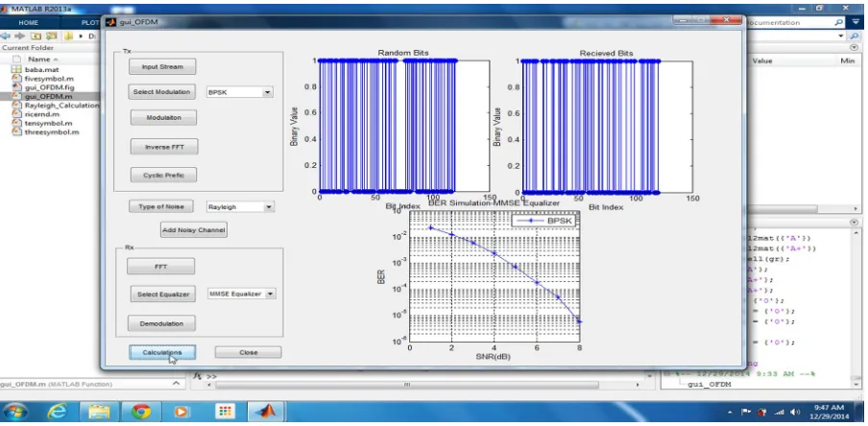The height and width of the screenshot is (426, 868).
Task: Click the BPSK legend in BER plot
Action: 543,220
